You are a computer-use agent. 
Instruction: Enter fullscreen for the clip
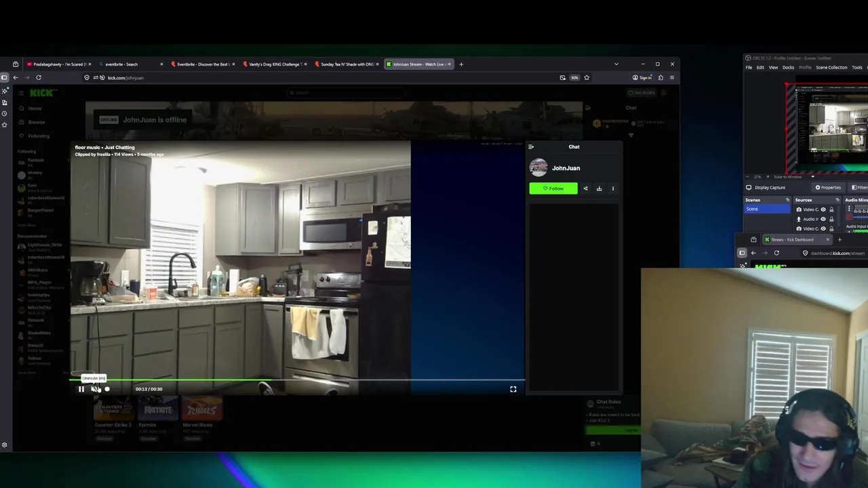click(x=513, y=389)
